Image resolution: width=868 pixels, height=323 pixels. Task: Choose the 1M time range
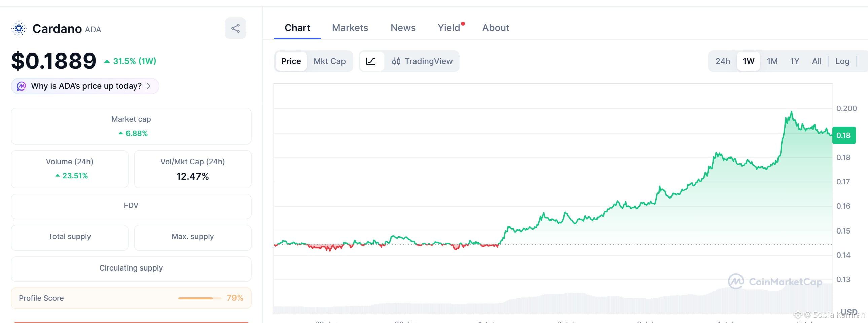coord(772,61)
